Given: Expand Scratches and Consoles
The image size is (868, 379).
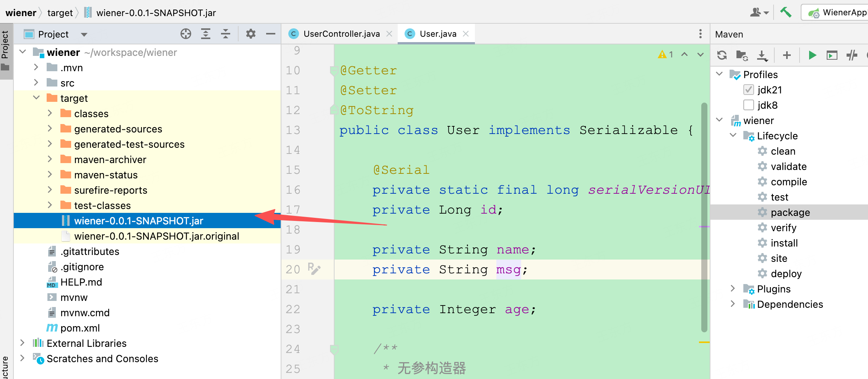Looking at the screenshot, I should click(x=22, y=358).
